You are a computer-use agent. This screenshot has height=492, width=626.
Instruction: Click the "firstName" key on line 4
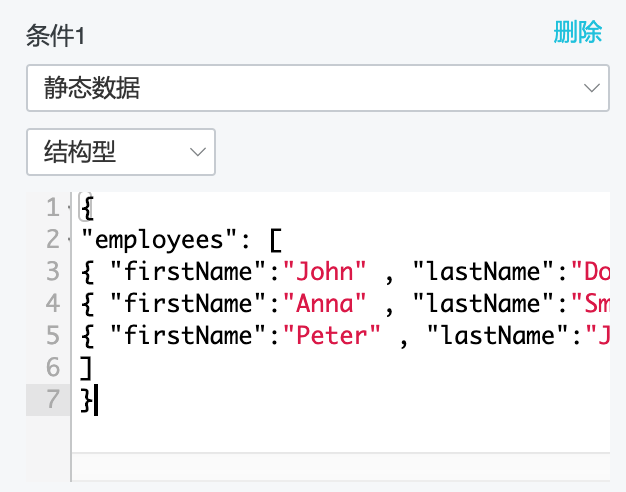point(190,303)
